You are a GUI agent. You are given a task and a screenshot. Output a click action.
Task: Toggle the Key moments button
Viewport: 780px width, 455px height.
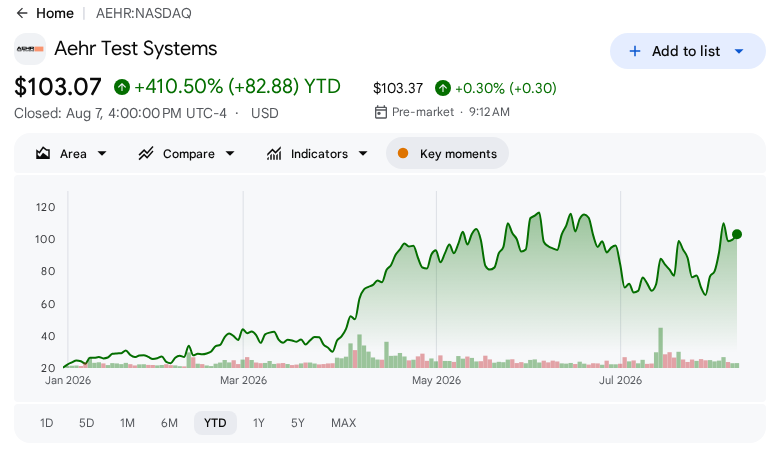(447, 154)
